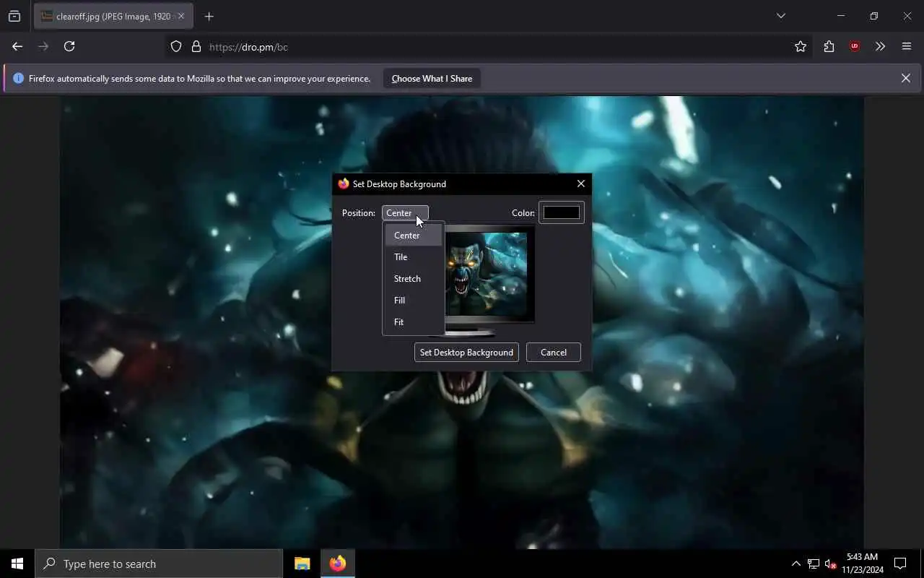Click the Firefox logo in dialog title
Viewport: 924px width, 578px height.
click(x=344, y=184)
